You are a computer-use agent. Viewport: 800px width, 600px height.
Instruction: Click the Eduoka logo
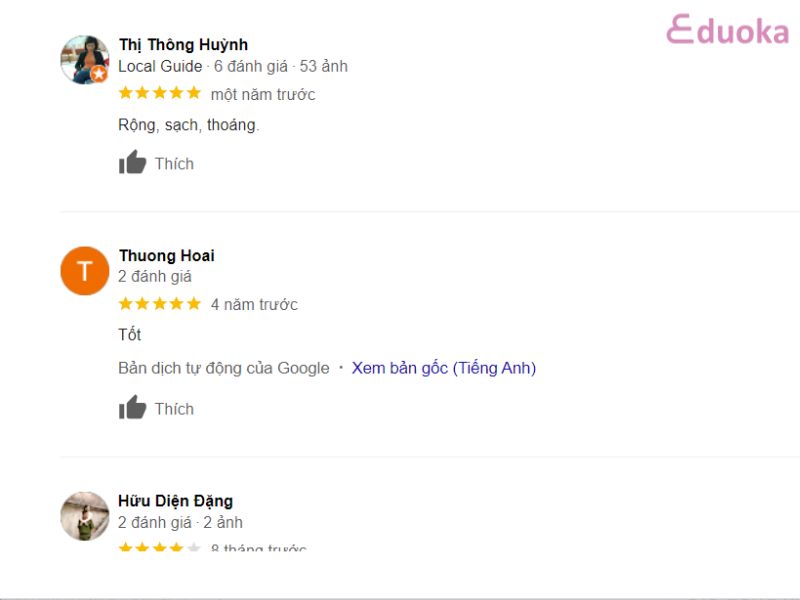click(x=727, y=30)
